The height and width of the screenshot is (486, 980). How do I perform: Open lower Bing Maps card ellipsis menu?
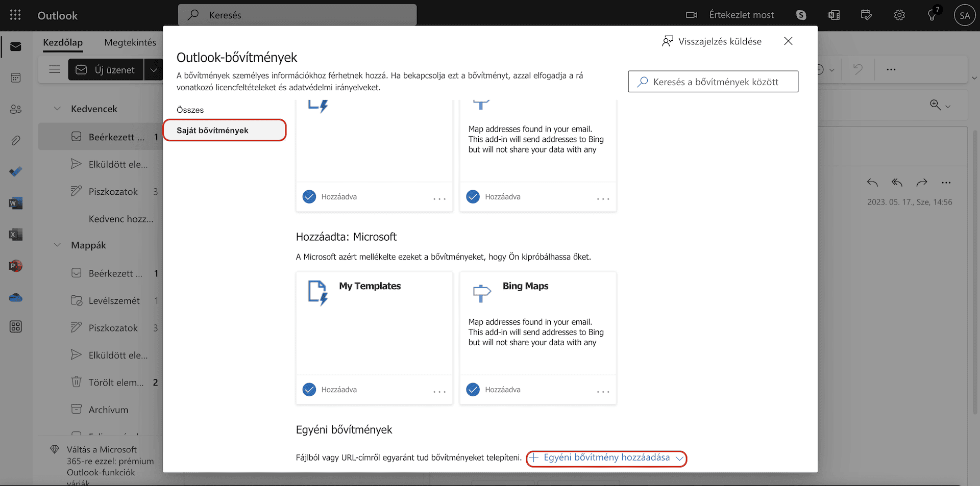(603, 392)
